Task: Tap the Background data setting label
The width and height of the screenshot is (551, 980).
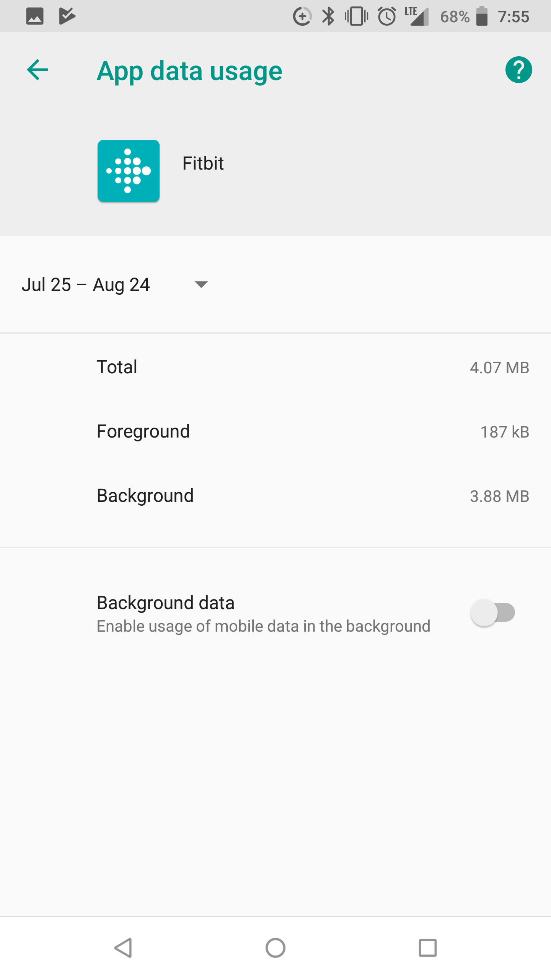Action: click(x=165, y=603)
